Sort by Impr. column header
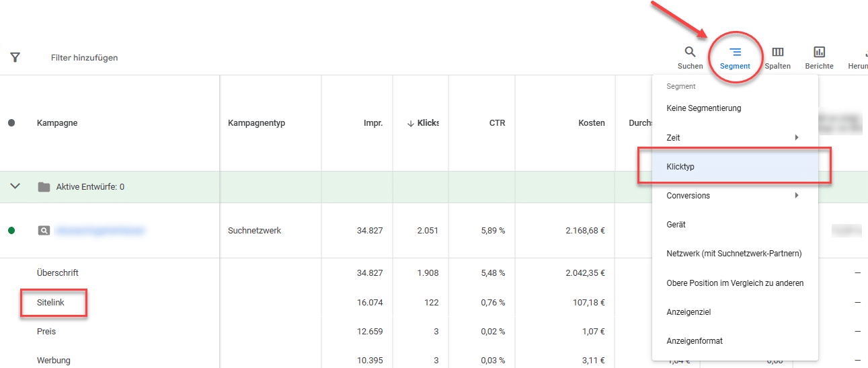 [373, 123]
